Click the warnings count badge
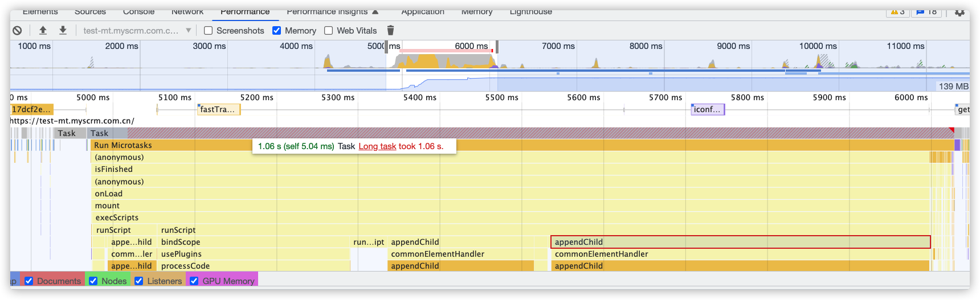The width and height of the screenshot is (980, 300). (x=898, y=13)
